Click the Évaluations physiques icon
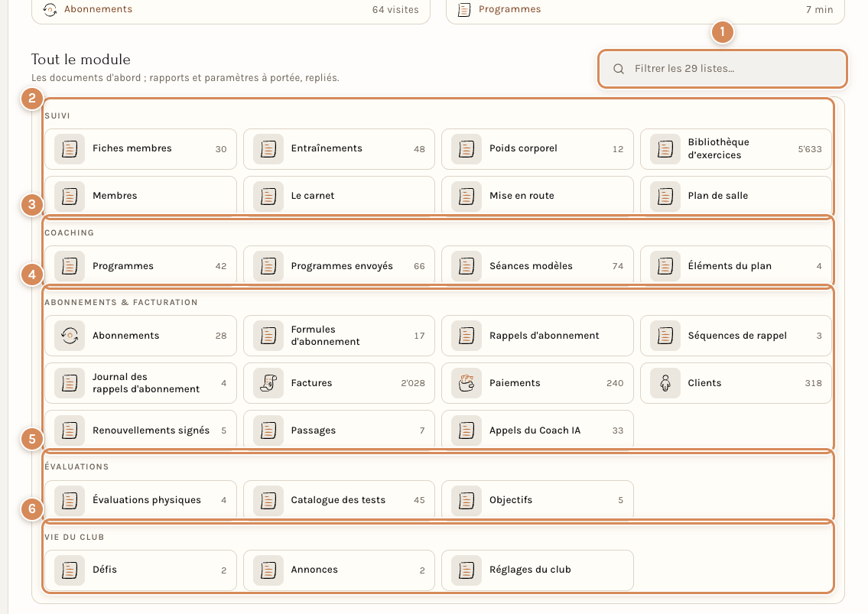Screen dimensions: 868x614 [x=70, y=501]
